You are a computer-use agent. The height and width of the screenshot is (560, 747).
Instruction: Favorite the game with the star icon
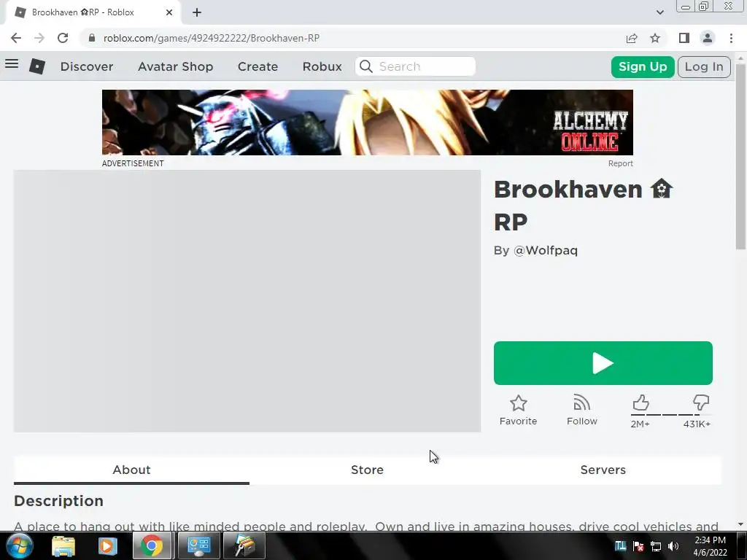[519, 404]
